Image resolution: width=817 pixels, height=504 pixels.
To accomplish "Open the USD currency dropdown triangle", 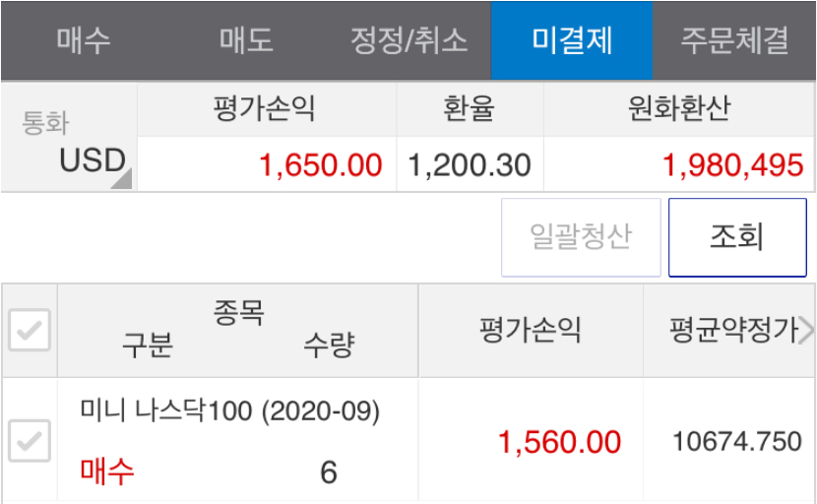I will [x=122, y=179].
